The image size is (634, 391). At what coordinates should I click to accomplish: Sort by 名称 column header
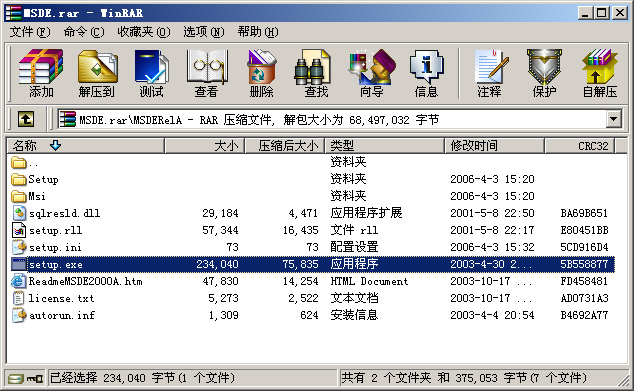click(85, 146)
